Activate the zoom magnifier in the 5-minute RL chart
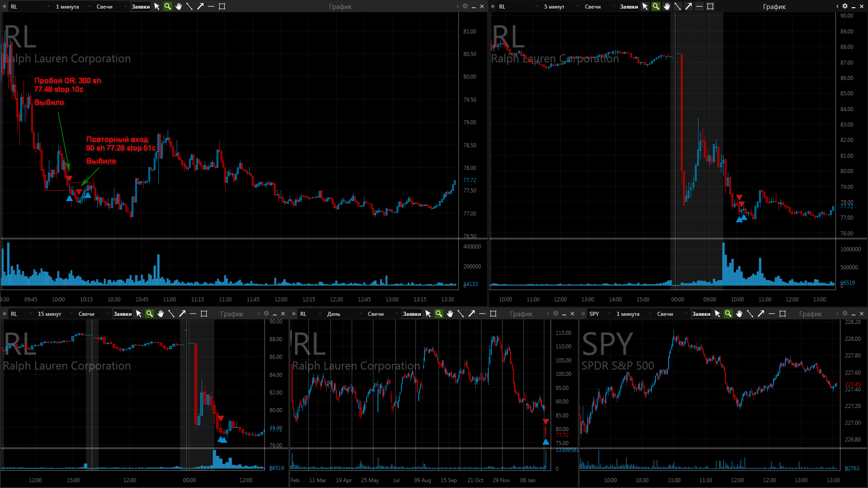Image resolution: width=868 pixels, height=488 pixels. tap(656, 6)
